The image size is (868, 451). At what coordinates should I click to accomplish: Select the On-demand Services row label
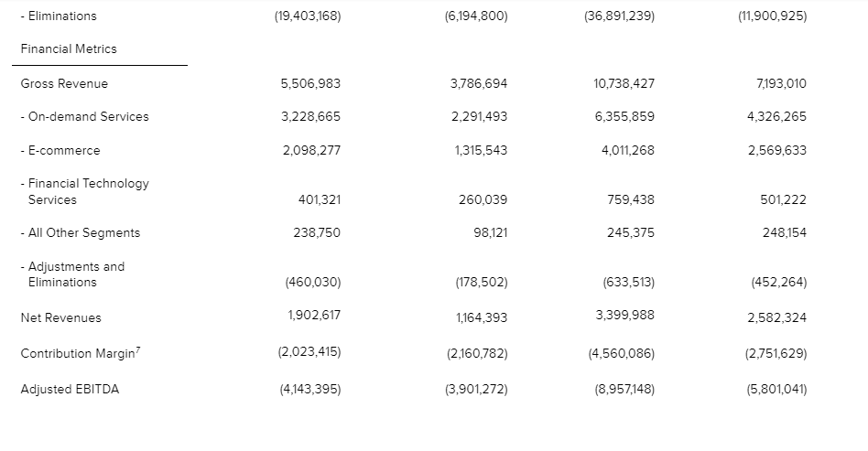tap(85, 117)
